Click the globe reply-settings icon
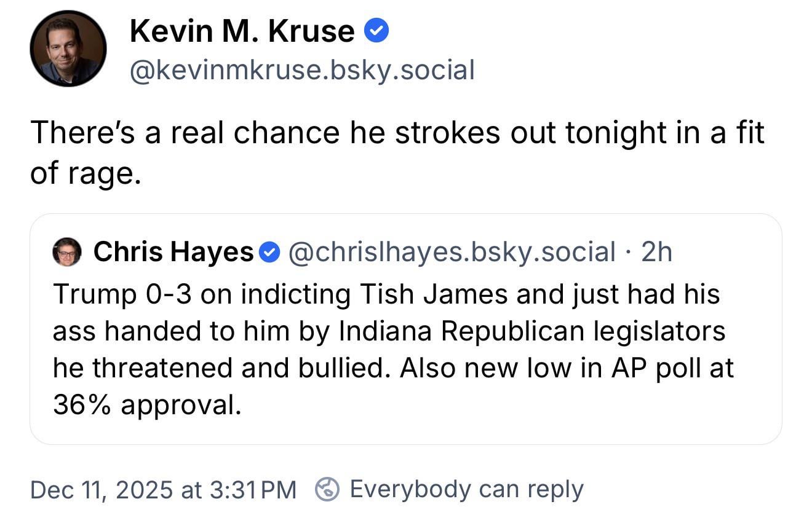Viewport: 812px width, 515px height. point(327,490)
